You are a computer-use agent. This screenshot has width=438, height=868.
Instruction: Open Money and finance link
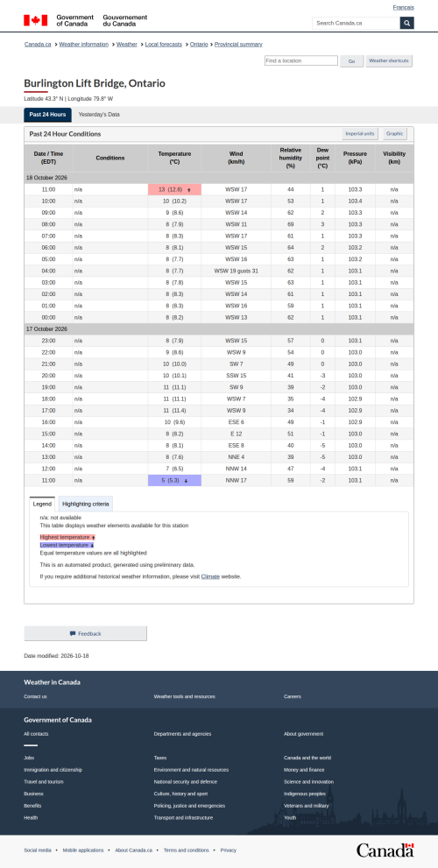coord(303,770)
